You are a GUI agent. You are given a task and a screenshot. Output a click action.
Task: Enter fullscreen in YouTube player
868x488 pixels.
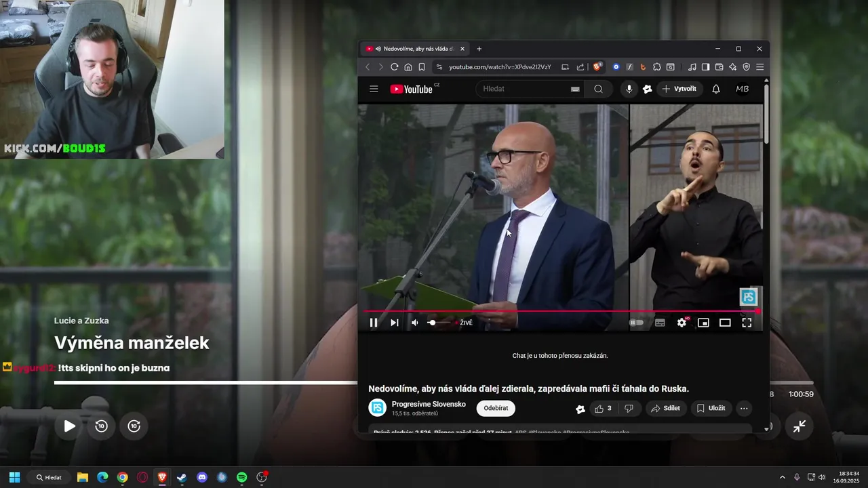pos(747,323)
